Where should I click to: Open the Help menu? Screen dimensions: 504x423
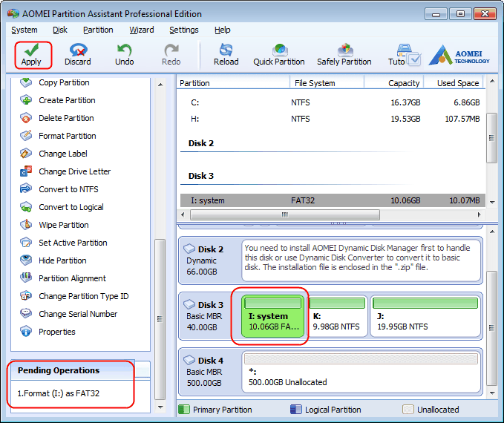(223, 30)
